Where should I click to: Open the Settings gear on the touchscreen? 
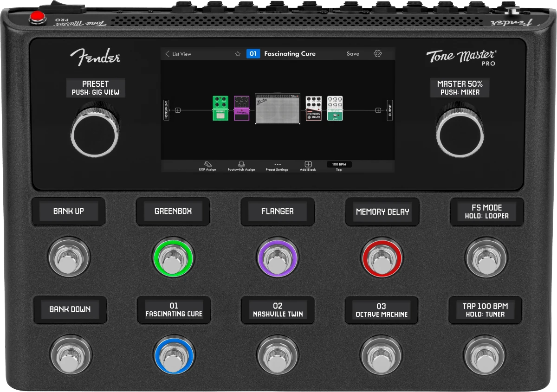click(377, 54)
